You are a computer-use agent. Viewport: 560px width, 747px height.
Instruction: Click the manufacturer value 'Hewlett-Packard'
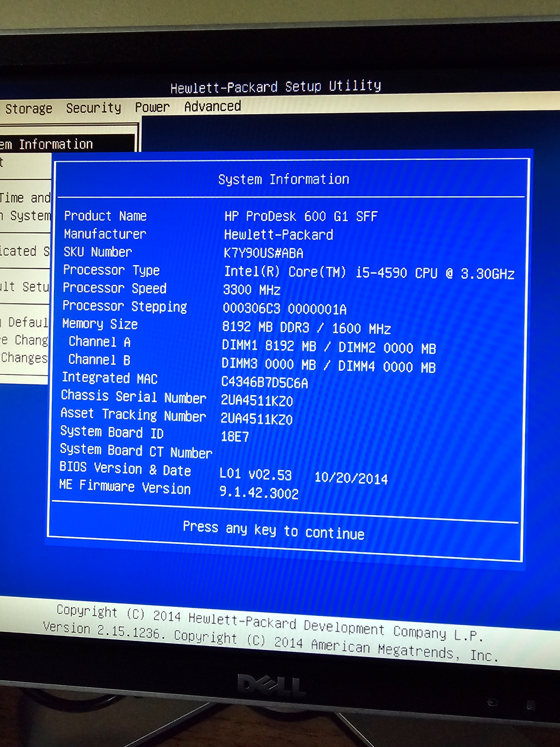click(278, 235)
